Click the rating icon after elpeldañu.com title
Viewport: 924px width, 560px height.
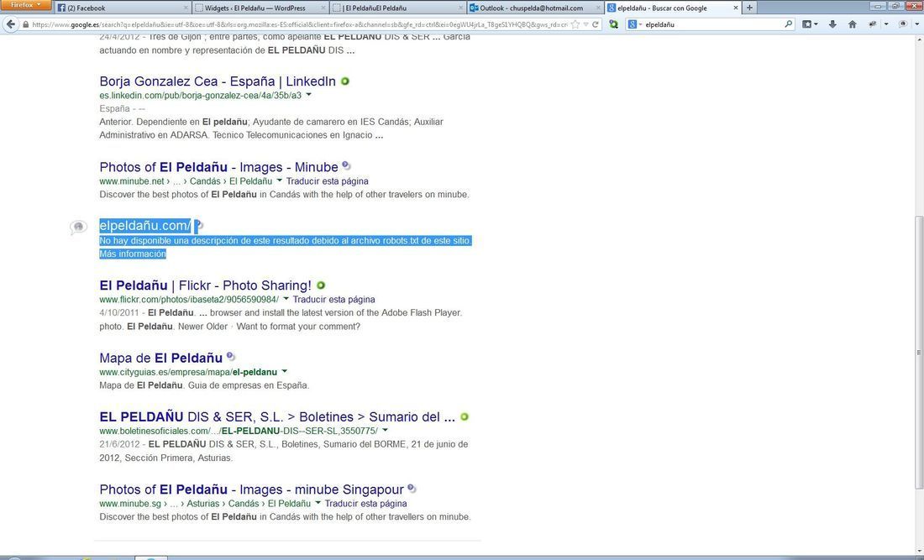(x=198, y=226)
